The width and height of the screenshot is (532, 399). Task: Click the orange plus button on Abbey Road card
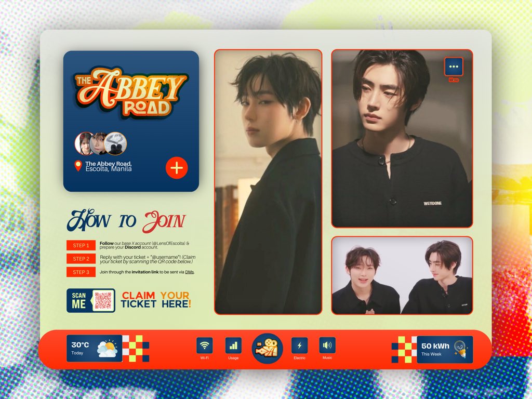[177, 168]
